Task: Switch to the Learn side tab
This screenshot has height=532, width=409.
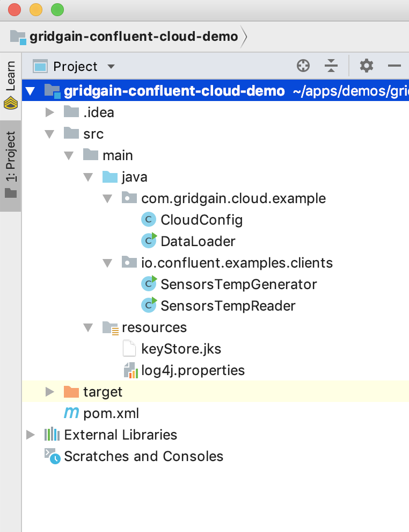Action: click(10, 85)
